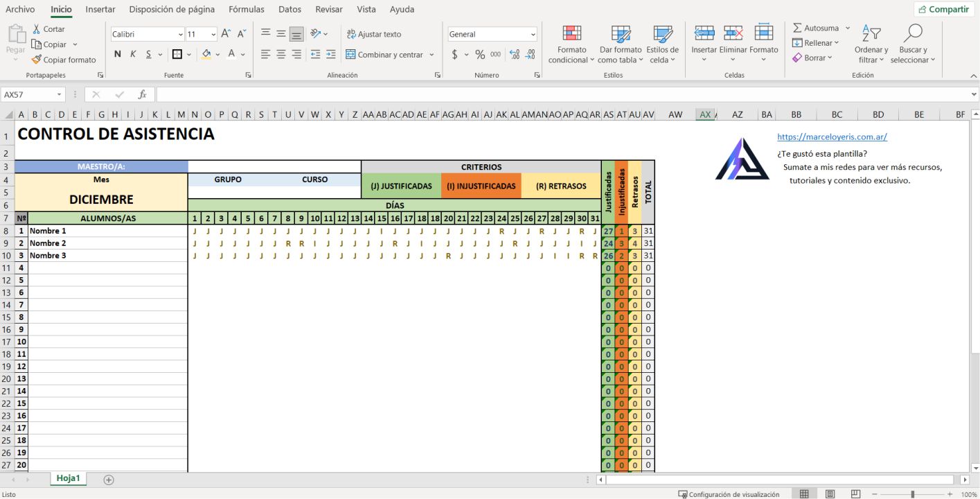Expand the General number format dropdown
This screenshot has width=980, height=499.
[533, 35]
